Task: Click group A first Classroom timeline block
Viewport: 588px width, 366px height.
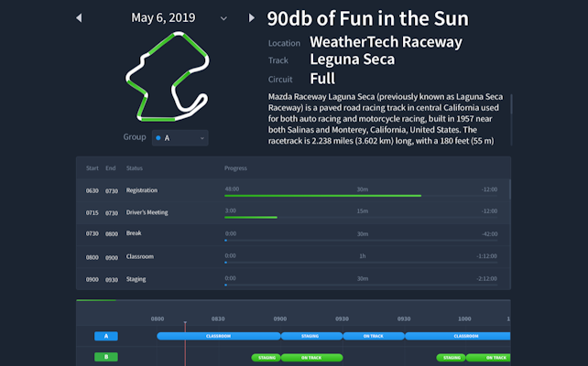Action: pos(219,336)
